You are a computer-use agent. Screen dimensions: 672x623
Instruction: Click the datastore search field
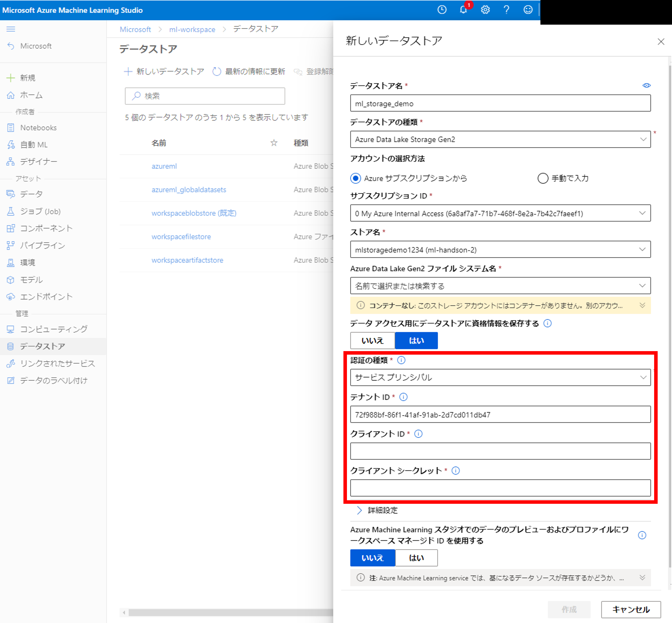(205, 96)
